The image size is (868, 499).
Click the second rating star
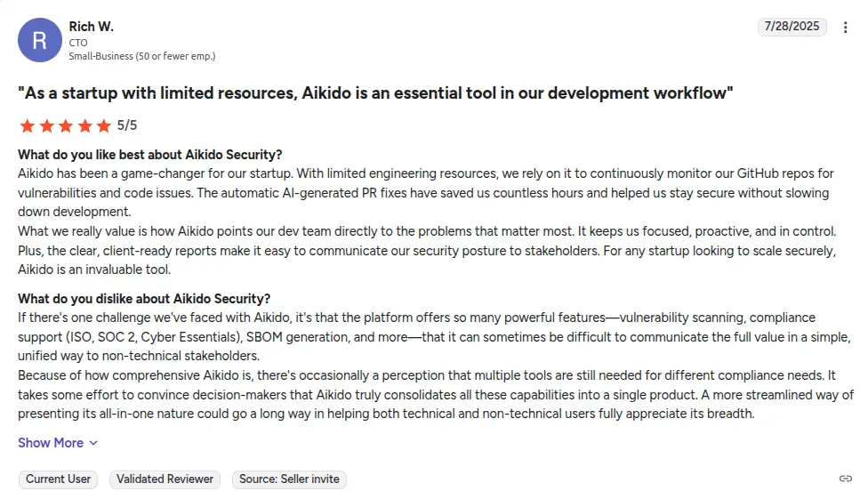[x=46, y=125]
